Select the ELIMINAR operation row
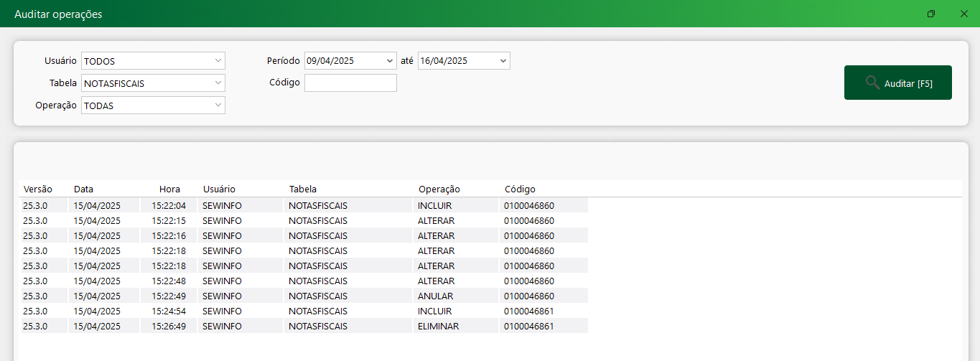980x361 pixels. click(x=438, y=327)
